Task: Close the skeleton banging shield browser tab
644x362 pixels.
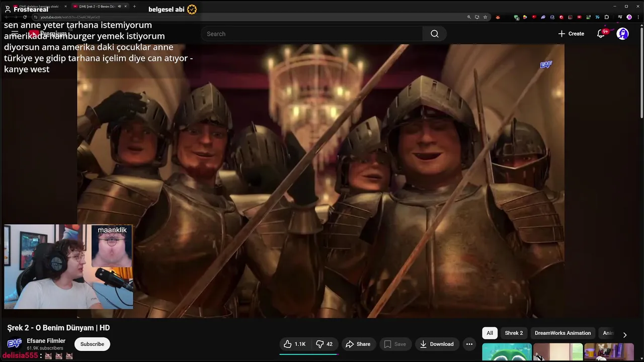Action: (65, 7)
